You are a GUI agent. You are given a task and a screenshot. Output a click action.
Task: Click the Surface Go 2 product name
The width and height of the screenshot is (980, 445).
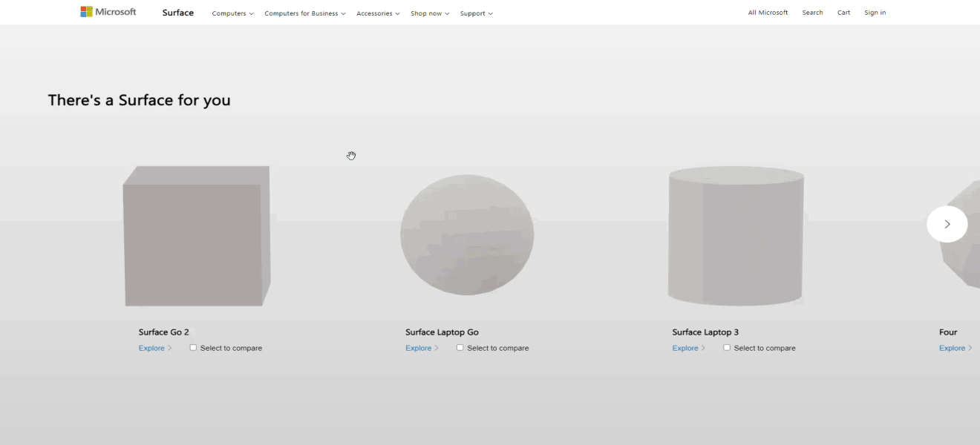click(164, 332)
